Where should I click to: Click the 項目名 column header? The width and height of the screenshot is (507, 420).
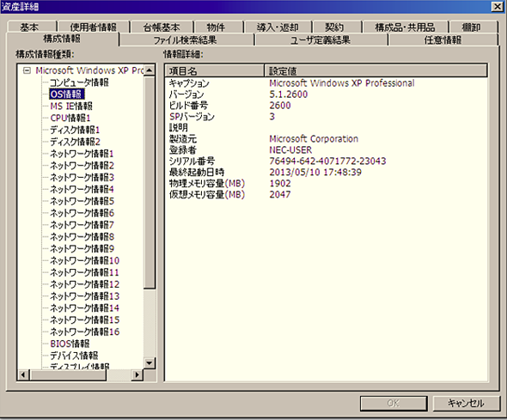click(x=214, y=70)
